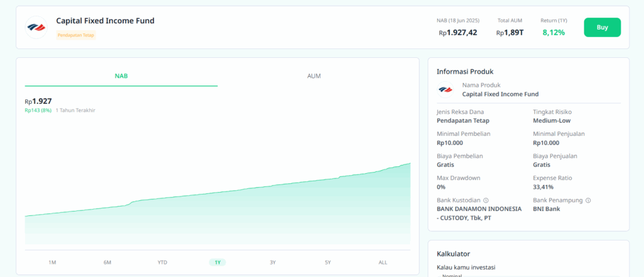This screenshot has width=644, height=277.
Task: Select the 1Y time range
Action: click(218, 262)
